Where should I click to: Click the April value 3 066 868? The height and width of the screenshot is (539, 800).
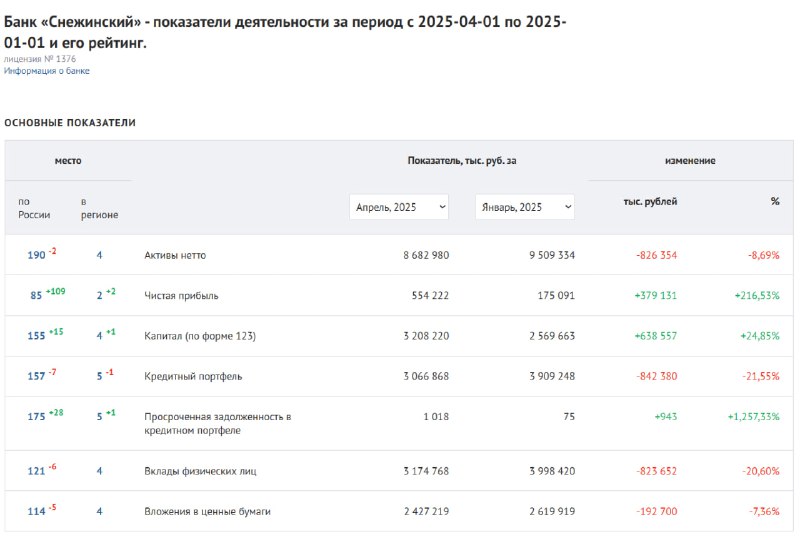[x=426, y=376]
